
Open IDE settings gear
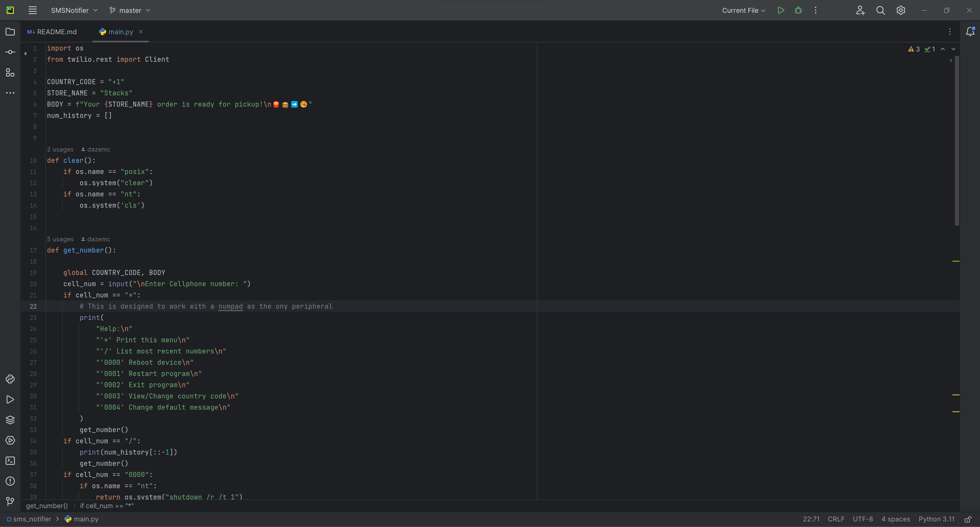click(x=900, y=10)
